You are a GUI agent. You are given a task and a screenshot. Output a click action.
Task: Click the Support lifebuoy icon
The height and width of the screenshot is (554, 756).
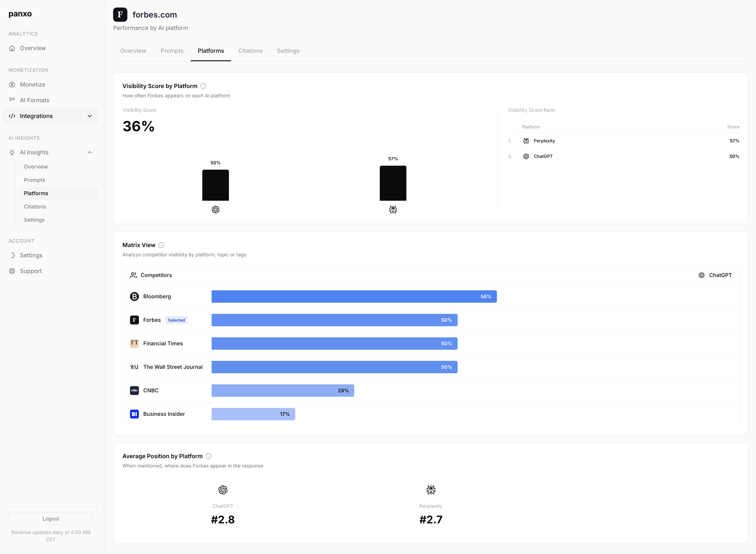pyautogui.click(x=12, y=271)
